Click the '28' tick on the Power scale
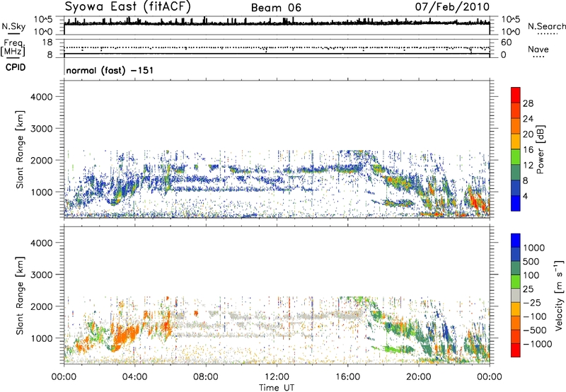Viewport: 566px width, 392px height. [x=528, y=103]
